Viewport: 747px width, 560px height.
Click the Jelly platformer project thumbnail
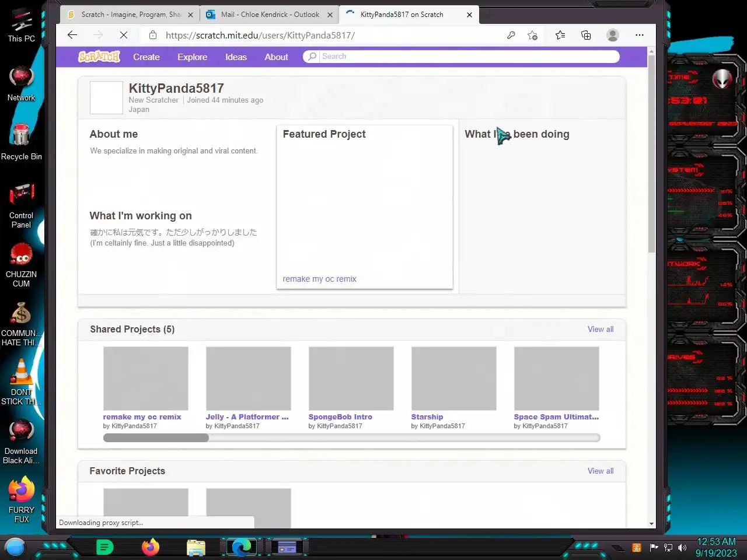[249, 379]
